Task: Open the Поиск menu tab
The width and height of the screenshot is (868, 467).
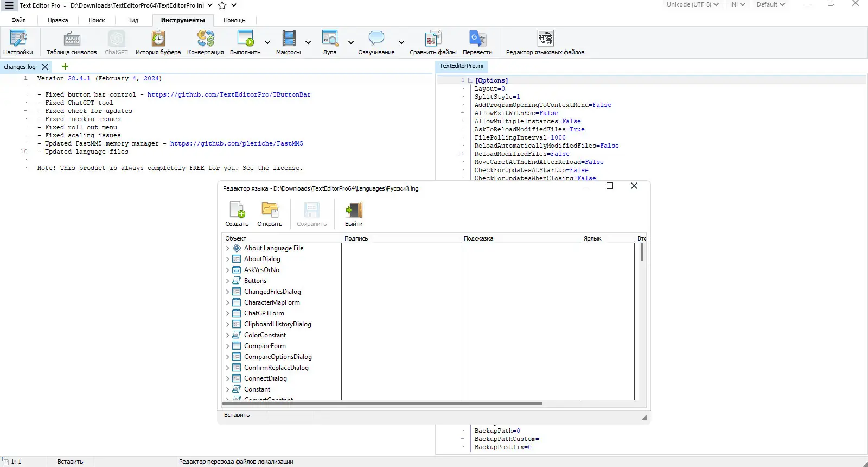Action: point(97,20)
